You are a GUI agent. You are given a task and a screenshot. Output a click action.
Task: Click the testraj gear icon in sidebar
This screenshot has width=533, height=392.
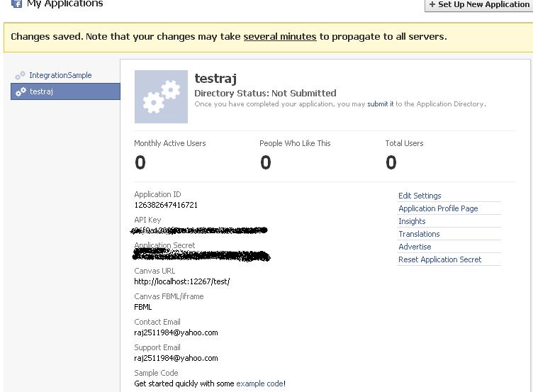point(21,91)
